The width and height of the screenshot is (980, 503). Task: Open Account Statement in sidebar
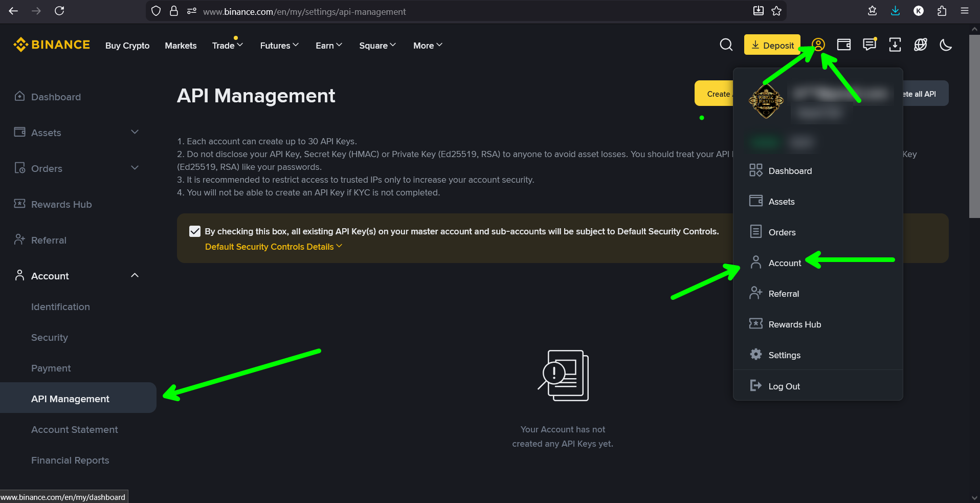coord(75,429)
